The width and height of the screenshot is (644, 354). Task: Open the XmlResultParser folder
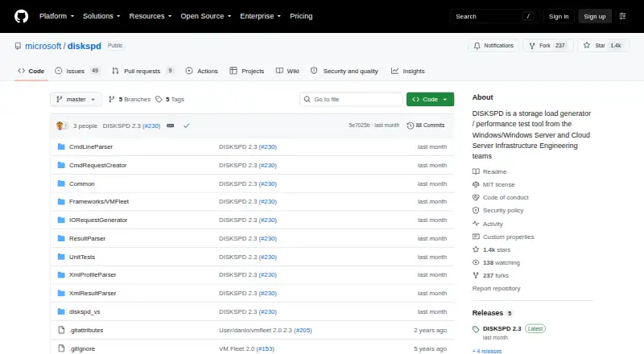coord(93,293)
